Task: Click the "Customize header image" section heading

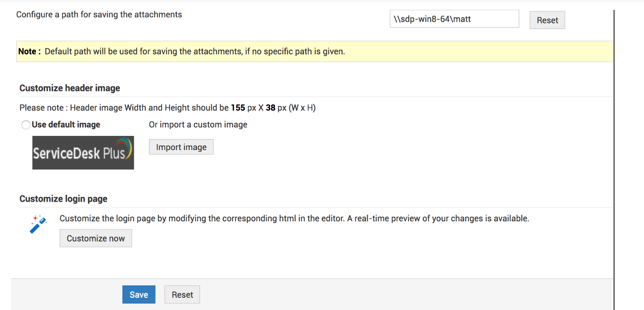Action: tap(70, 88)
